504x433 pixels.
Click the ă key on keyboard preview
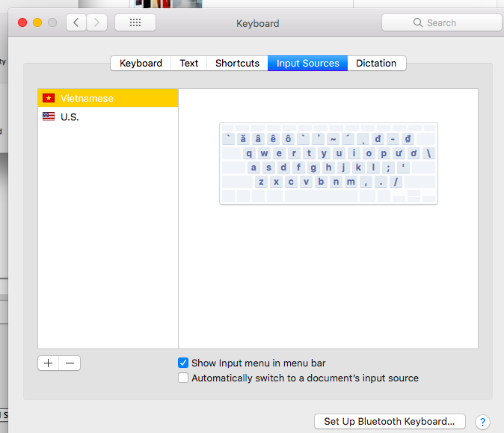tap(243, 139)
